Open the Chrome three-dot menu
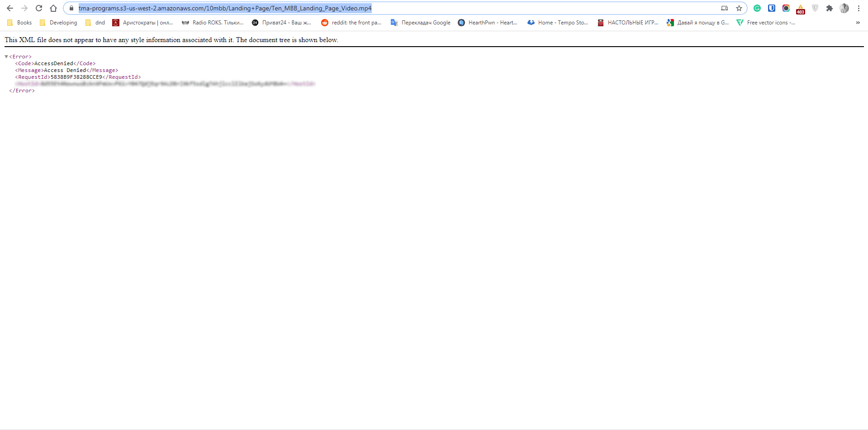This screenshot has height=430, width=868. 859,8
